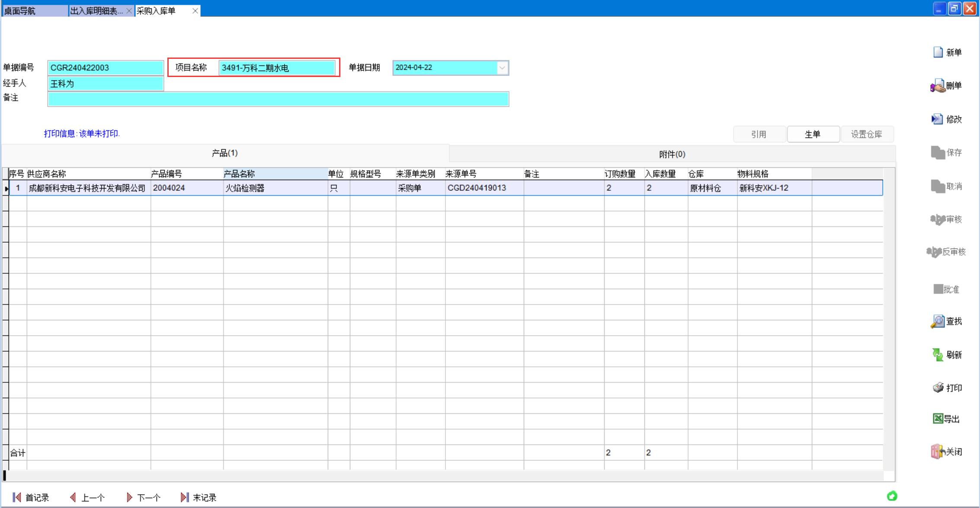
Task: Open 查找 (search) with magnifier icon
Action: pos(938,321)
